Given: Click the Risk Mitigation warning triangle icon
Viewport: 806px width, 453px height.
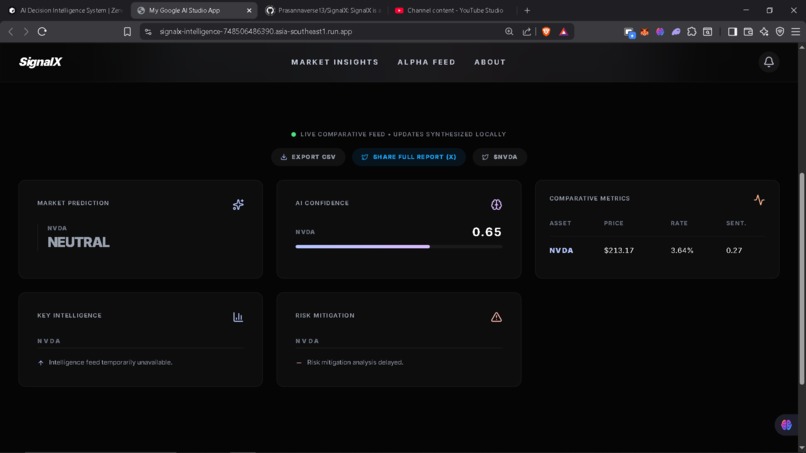Looking at the screenshot, I should [496, 317].
